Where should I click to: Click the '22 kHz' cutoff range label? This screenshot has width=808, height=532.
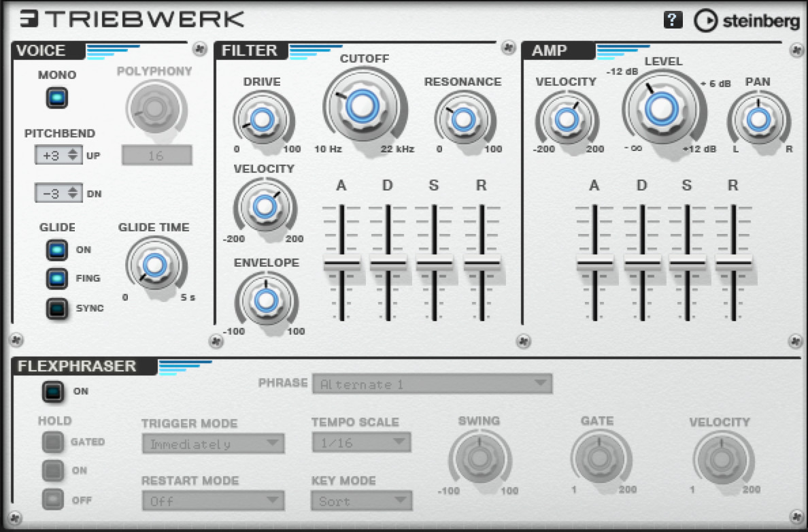pos(397,150)
